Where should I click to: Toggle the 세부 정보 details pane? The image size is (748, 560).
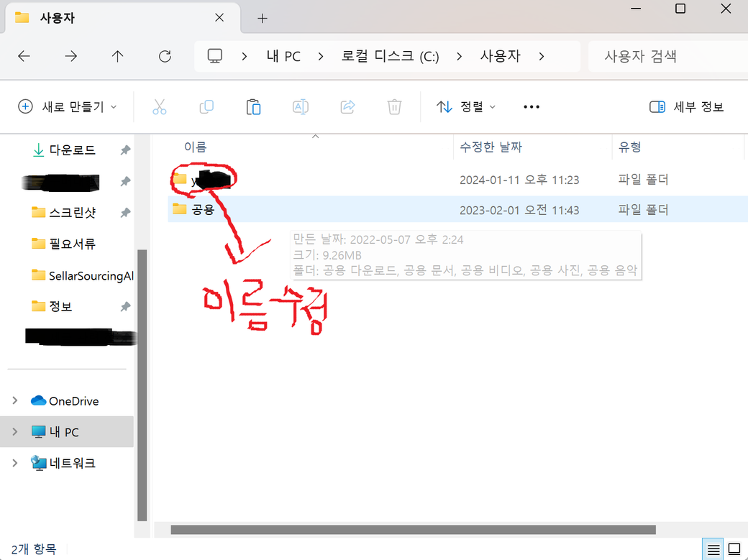686,107
